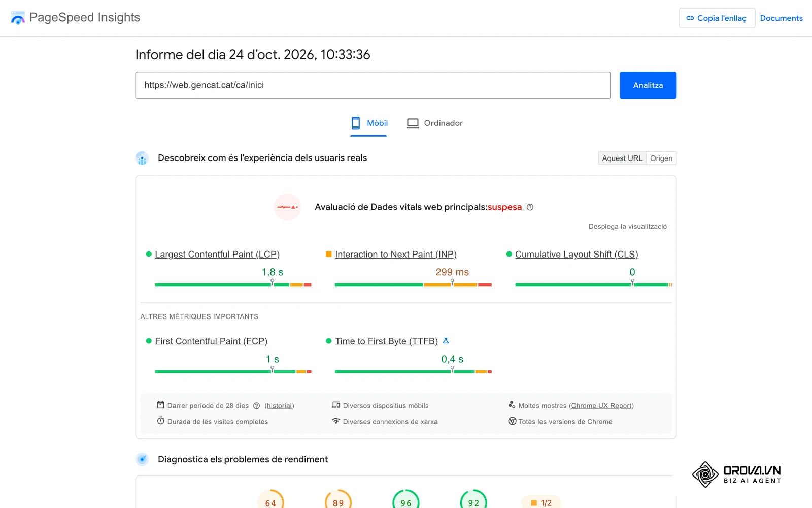Click the score 96 gauge
812x508 pixels.
tap(406, 500)
